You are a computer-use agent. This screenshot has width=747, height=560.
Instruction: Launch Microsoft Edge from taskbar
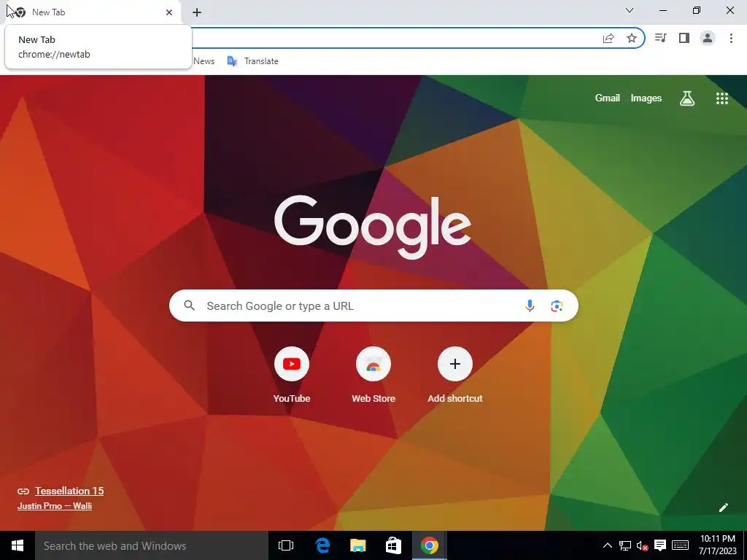(x=322, y=545)
